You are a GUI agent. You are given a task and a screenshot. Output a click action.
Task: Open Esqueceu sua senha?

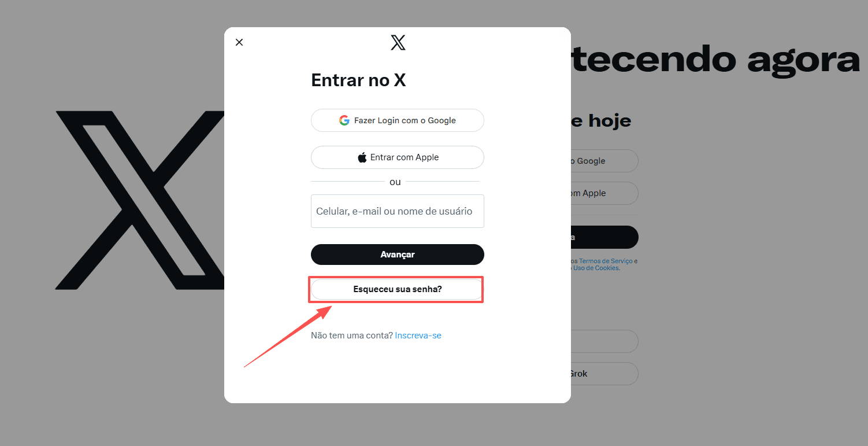pos(396,289)
